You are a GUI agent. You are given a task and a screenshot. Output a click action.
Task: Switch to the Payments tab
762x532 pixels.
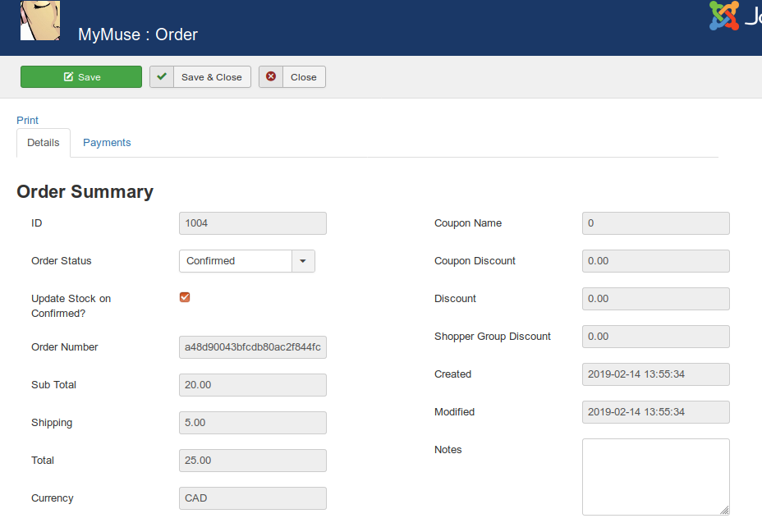[107, 141]
